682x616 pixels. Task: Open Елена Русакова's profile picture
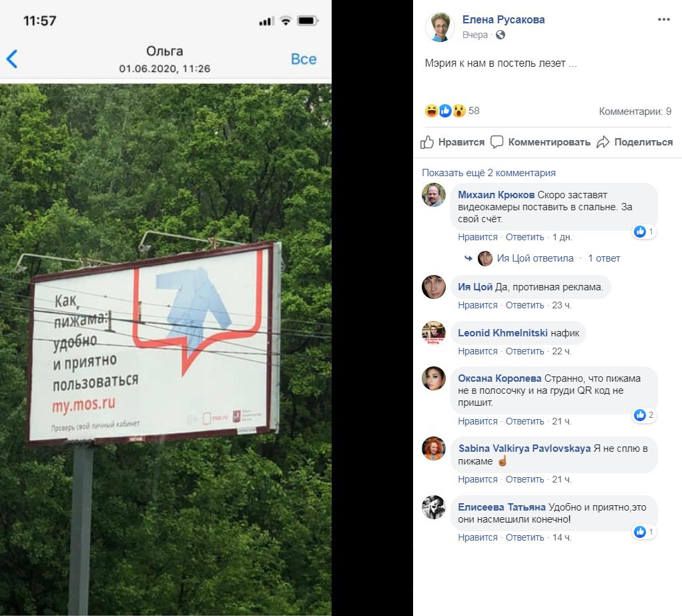pos(440,27)
